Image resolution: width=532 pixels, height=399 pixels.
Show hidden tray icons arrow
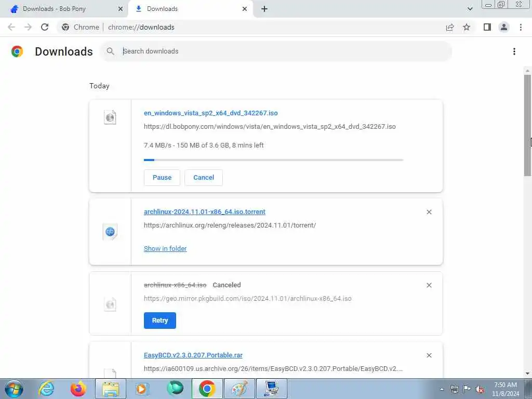[442, 389]
